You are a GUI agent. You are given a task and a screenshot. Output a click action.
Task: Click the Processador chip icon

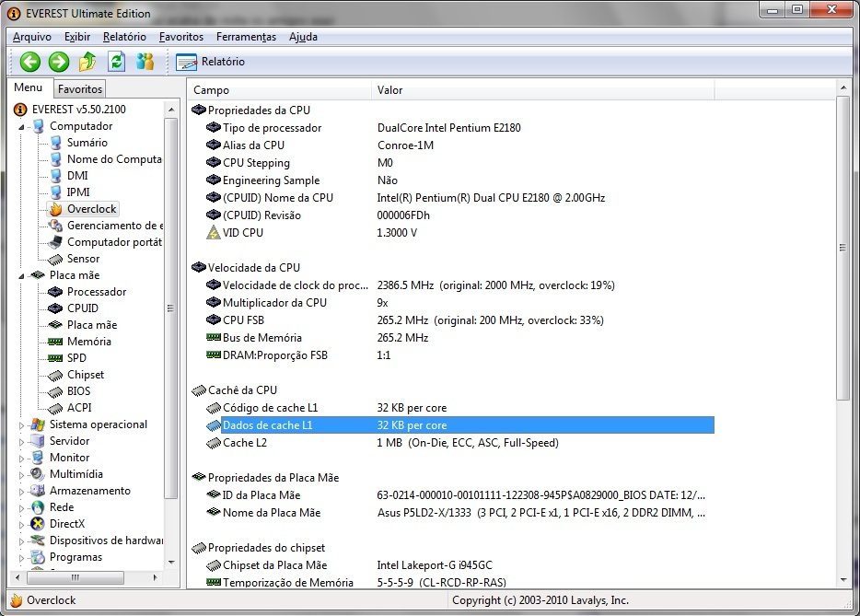tap(55, 292)
